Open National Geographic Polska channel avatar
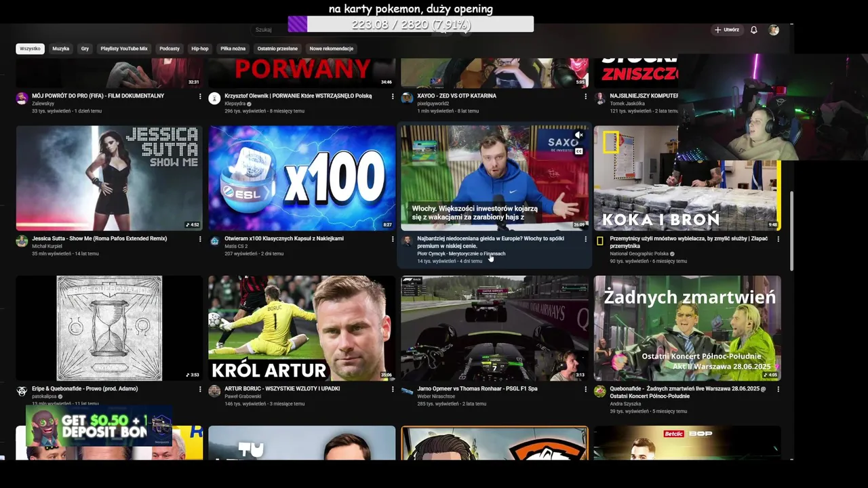 599,241
